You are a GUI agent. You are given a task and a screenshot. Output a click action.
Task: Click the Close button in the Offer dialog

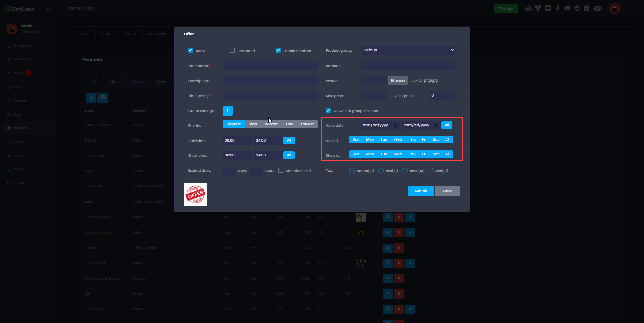pos(447,191)
